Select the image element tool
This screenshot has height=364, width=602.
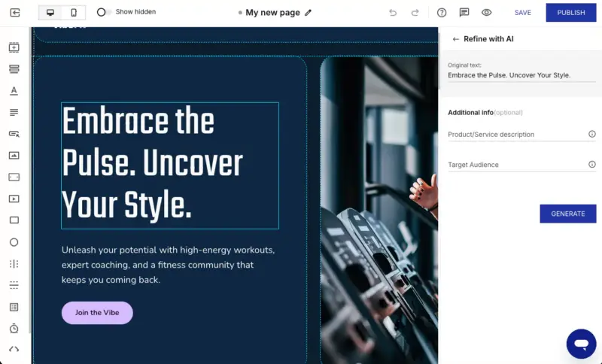(14, 156)
